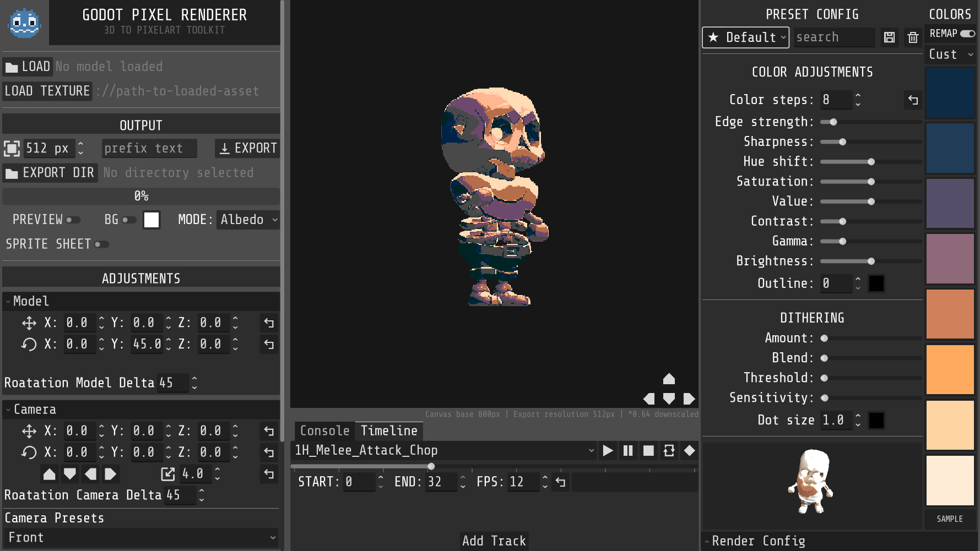Image resolution: width=980 pixels, height=551 pixels.
Task: Rotate viewport right using the overlay arrow
Action: coord(689,399)
